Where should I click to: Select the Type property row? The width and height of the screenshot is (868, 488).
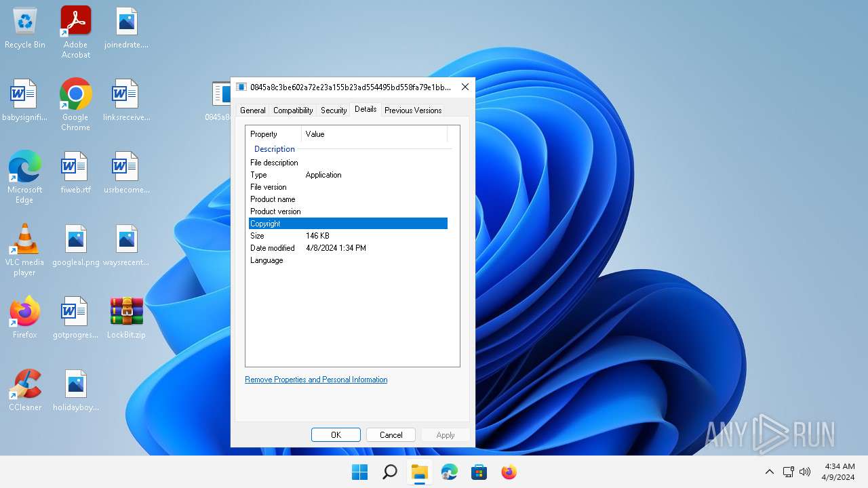(x=348, y=175)
